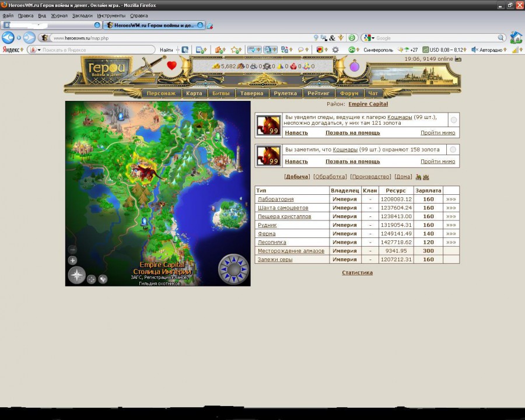Image resolution: width=525 pixels, height=420 pixels.
Task: Switch to the first browser tab
Action: click(x=51, y=25)
